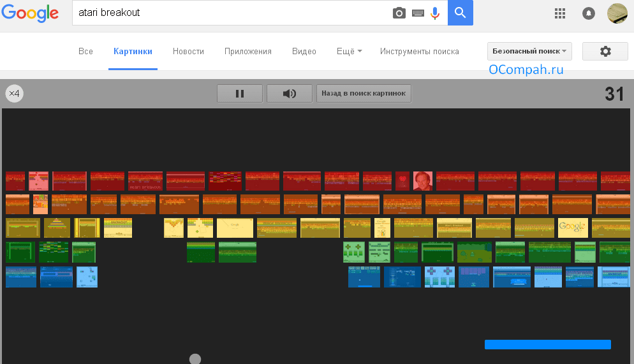Click yellow brick with pyramid image
The image size is (634, 364).
[x=57, y=228]
